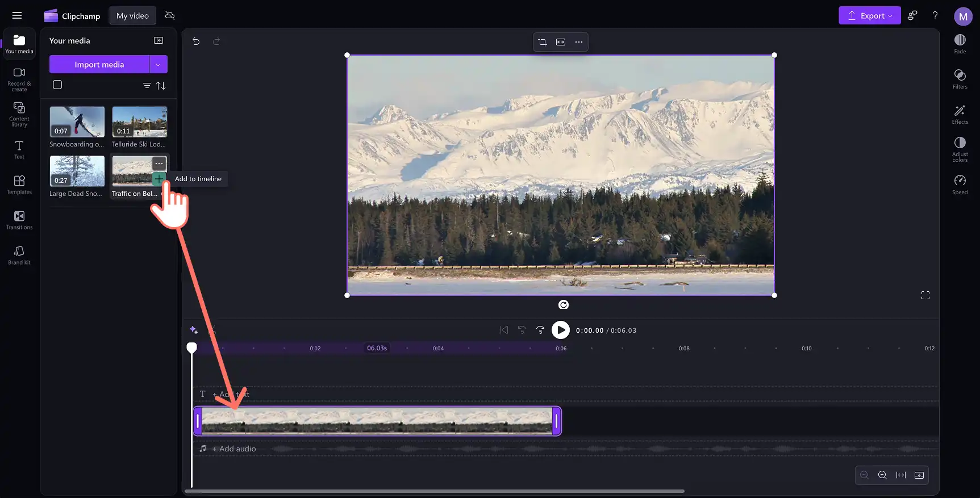Open the media sort options

tap(161, 85)
